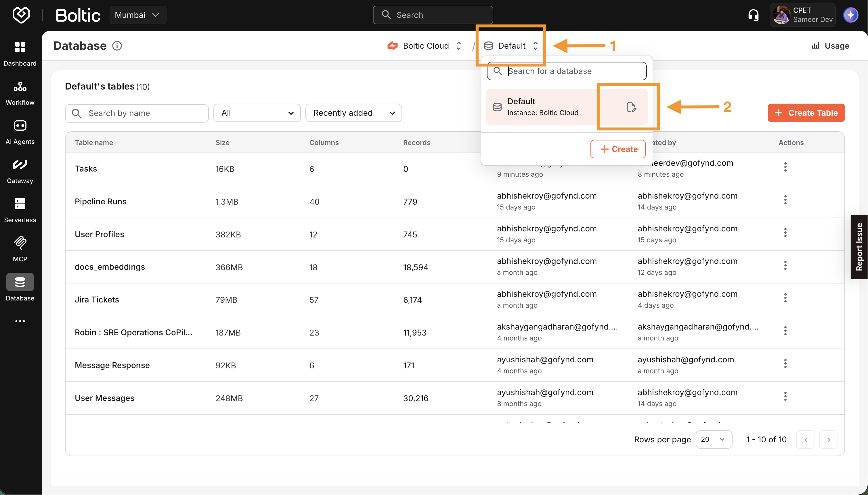Open the Mumbai region selector
The width and height of the screenshot is (868, 495).
(x=137, y=15)
